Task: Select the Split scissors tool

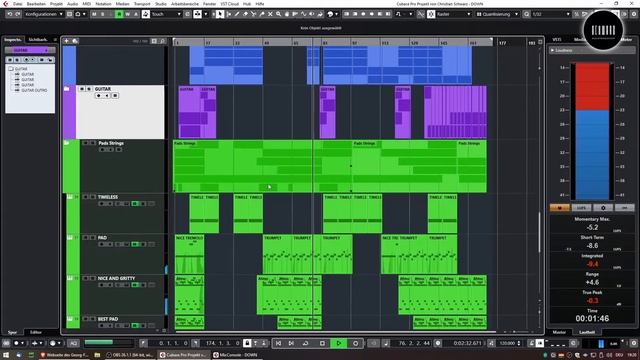Action: 253,14
